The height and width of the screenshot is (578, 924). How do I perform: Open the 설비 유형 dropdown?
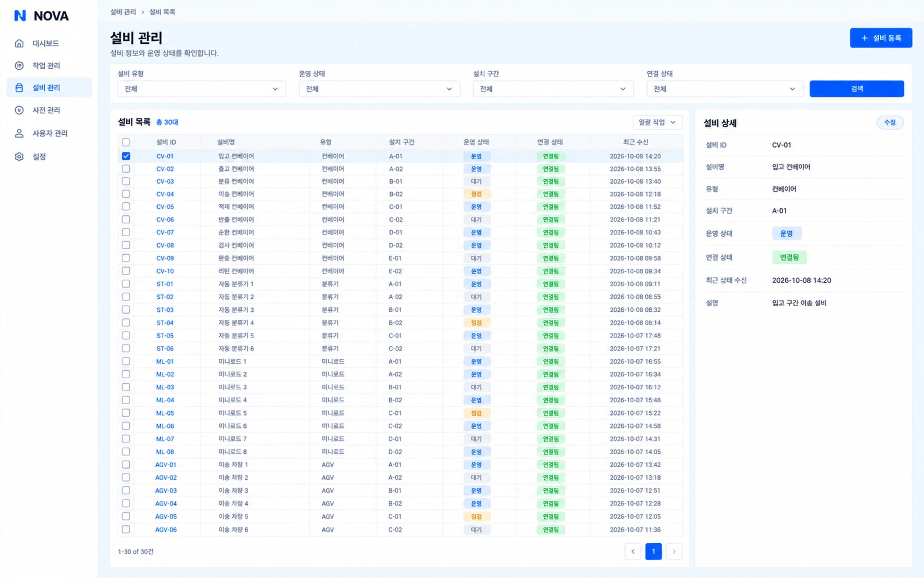202,89
